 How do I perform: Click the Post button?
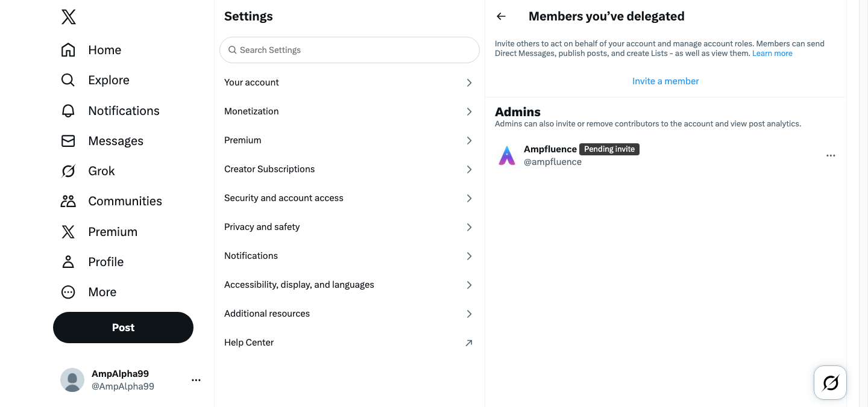123,328
